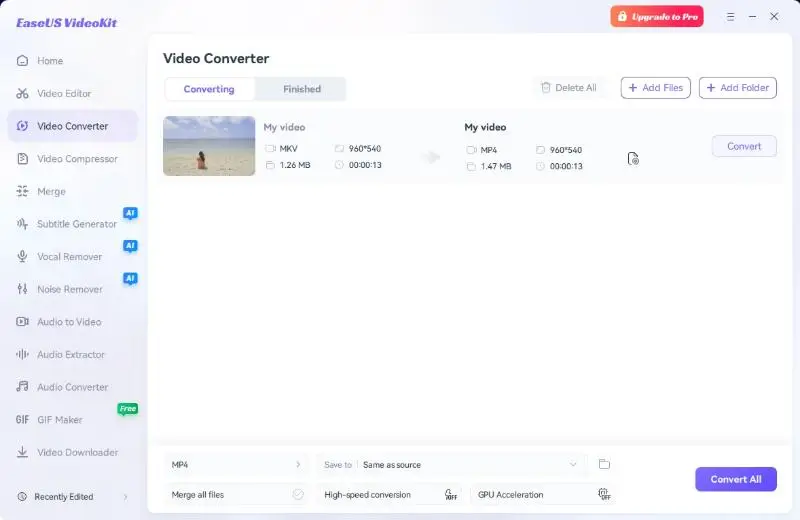
Task: Click Convert button for My video
Action: [744, 146]
